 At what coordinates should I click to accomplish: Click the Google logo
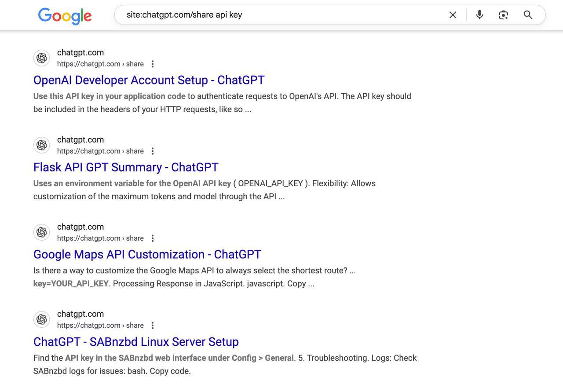coord(65,16)
